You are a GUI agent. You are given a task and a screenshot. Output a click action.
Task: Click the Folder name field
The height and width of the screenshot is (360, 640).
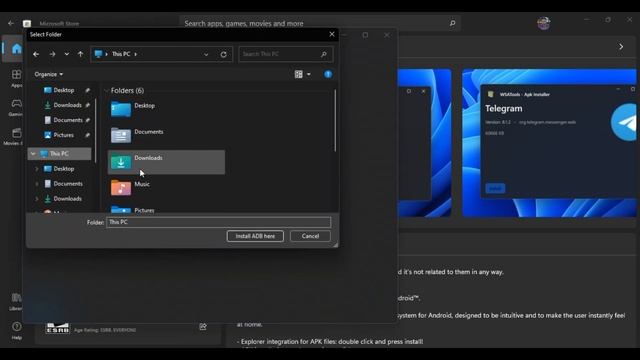pos(218,222)
